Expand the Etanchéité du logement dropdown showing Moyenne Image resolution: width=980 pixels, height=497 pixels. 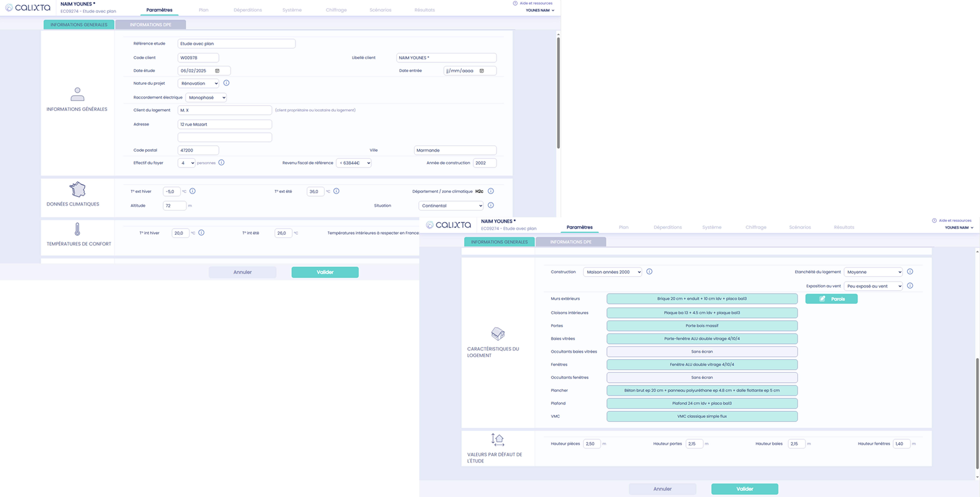[873, 272]
